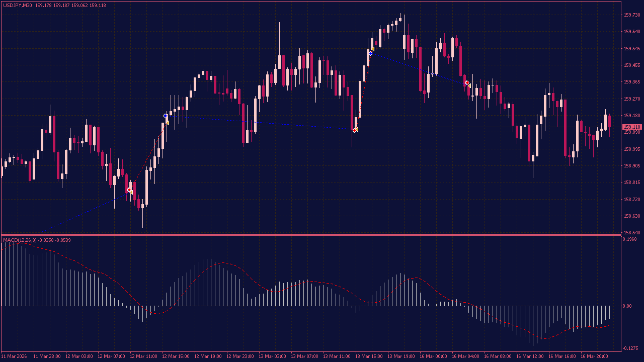Click the 13 Mar 11:00 time label
The width and height of the screenshot is (644, 362).
click(337, 356)
